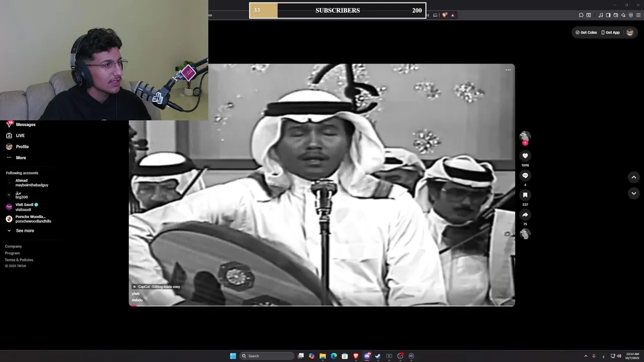Open the three-dot video options menu
The width and height of the screenshot is (644, 362).
click(508, 70)
